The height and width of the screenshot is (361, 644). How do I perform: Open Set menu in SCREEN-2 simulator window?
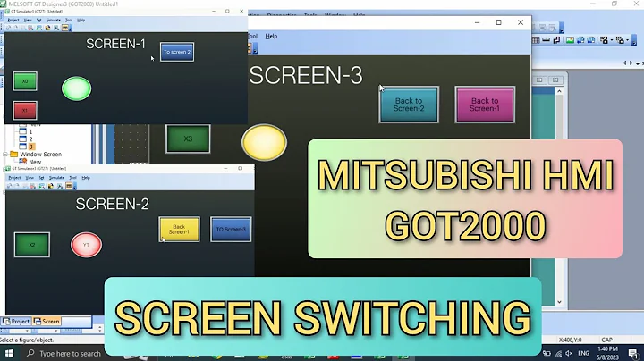(41, 178)
